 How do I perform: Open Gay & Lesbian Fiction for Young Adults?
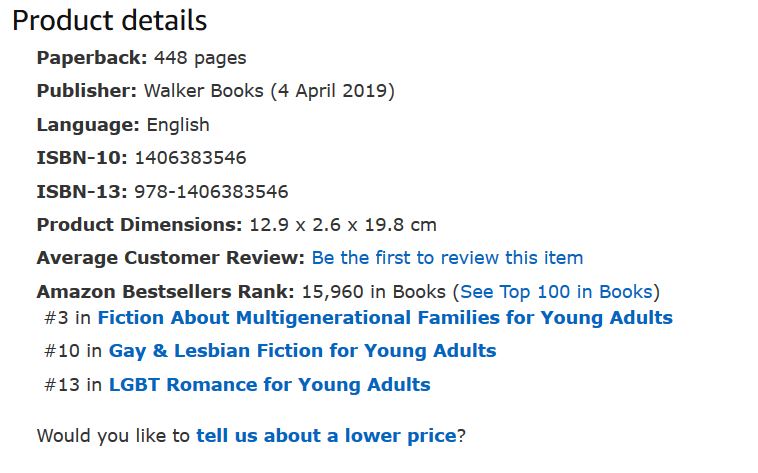pos(302,351)
